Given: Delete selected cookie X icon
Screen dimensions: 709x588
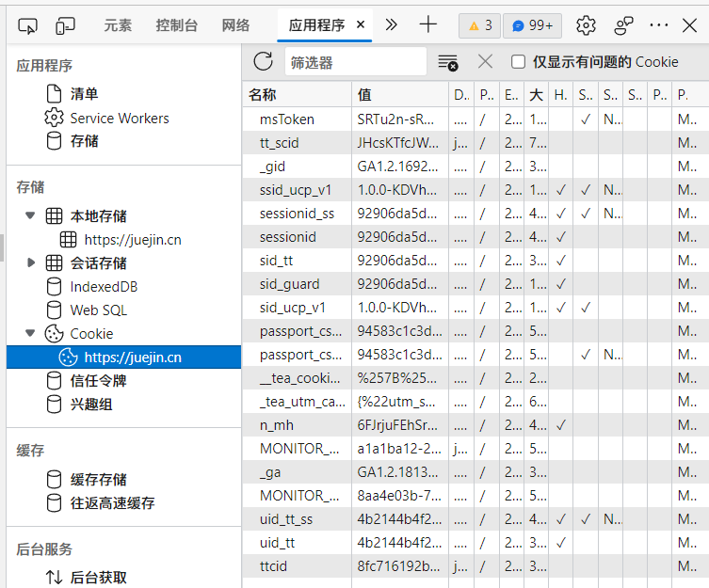Looking at the screenshot, I should [x=485, y=61].
